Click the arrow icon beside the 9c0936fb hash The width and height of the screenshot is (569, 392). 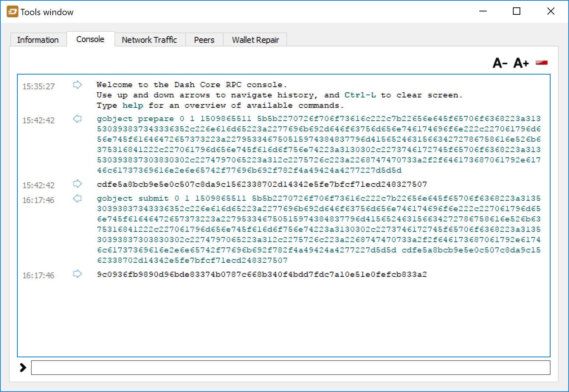click(77, 274)
